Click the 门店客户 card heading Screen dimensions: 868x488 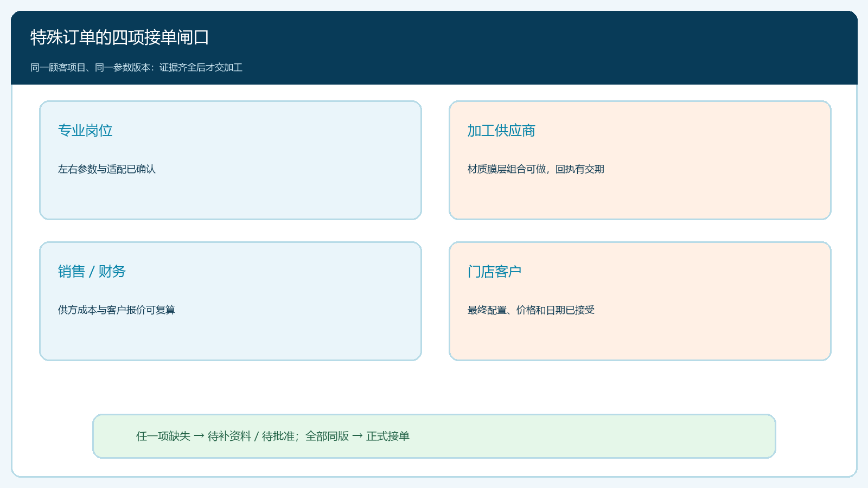[495, 272]
